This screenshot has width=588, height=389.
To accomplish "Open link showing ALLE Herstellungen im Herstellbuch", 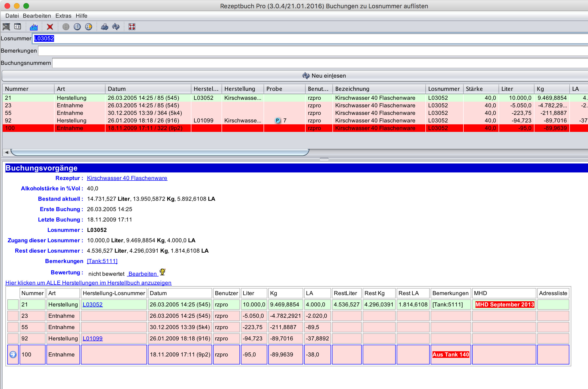I will pyautogui.click(x=88, y=283).
